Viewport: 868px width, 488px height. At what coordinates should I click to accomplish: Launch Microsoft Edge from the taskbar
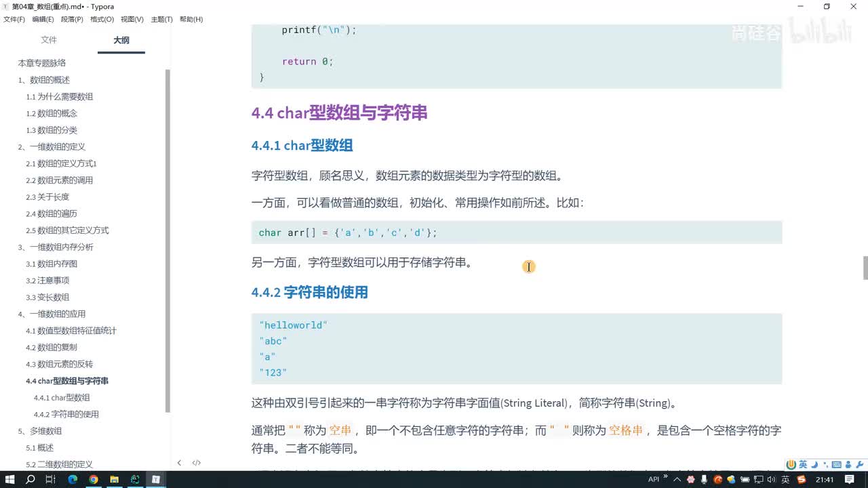click(73, 479)
